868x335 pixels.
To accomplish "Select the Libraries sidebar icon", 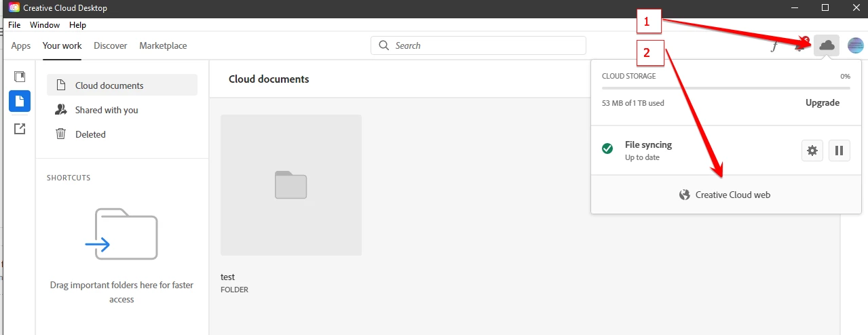I will tap(20, 76).
